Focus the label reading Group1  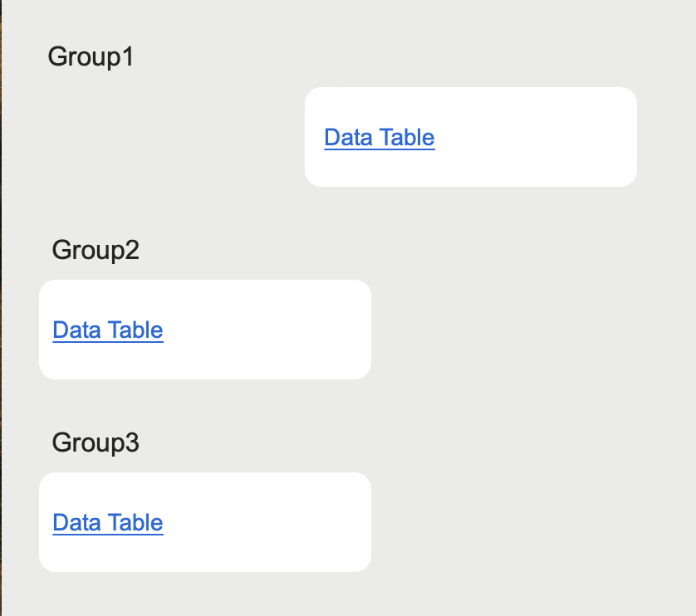(x=91, y=56)
